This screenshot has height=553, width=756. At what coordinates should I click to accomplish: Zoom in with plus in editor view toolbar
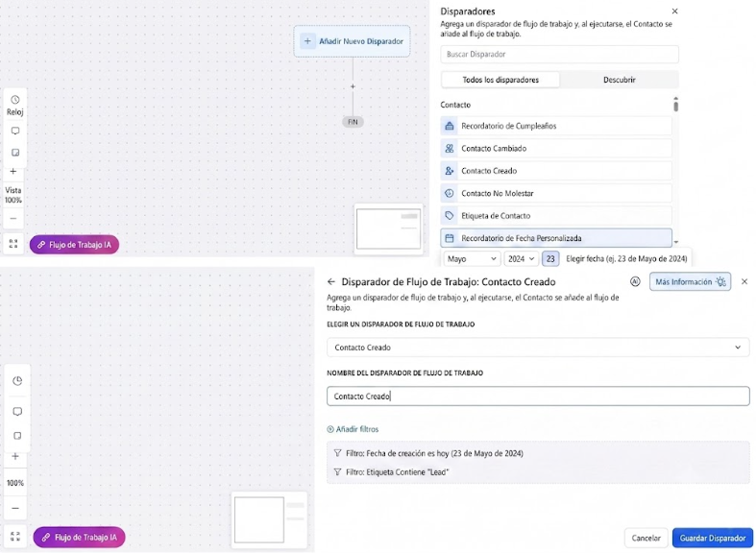(x=15, y=456)
